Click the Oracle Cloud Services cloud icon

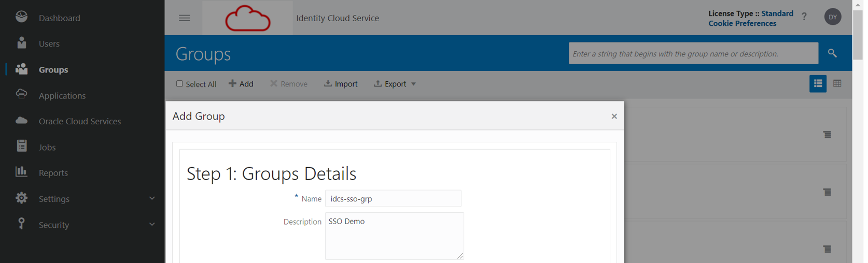click(21, 121)
